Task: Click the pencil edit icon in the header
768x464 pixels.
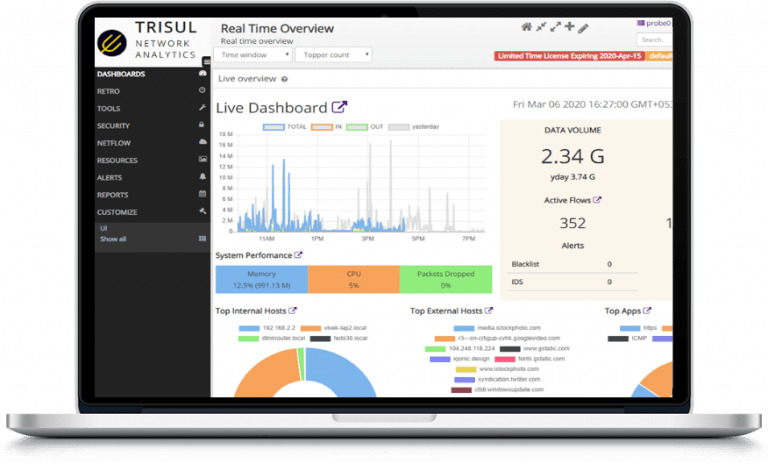Action: click(584, 27)
